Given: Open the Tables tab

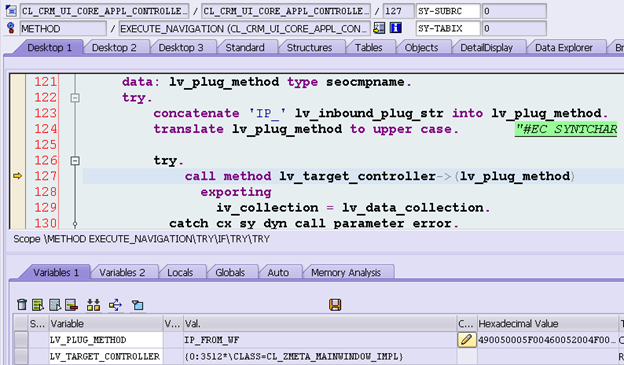Looking at the screenshot, I should 369,48.
